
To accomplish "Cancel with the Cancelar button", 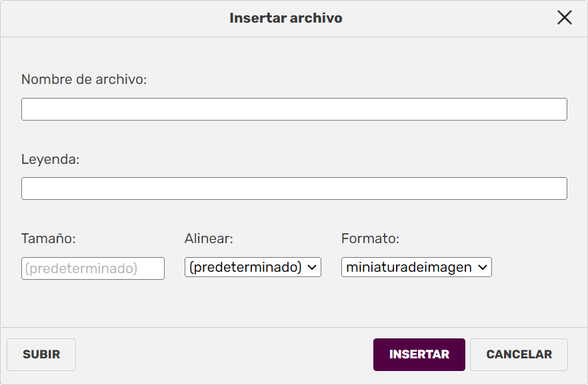I will coord(519,354).
